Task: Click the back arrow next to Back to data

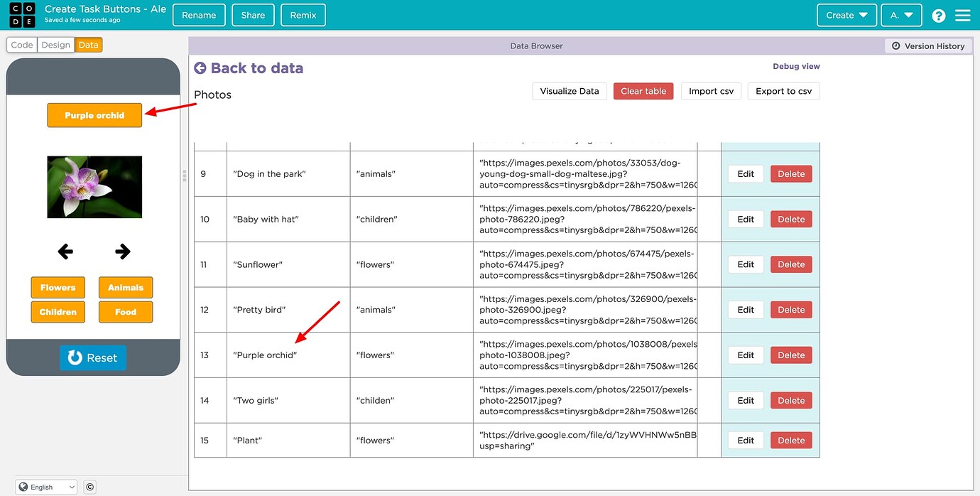Action: (199, 68)
